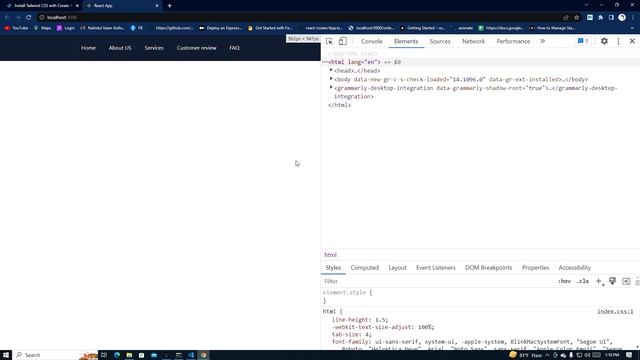Open a new browser tab
The image size is (640, 360).
tap(169, 6)
